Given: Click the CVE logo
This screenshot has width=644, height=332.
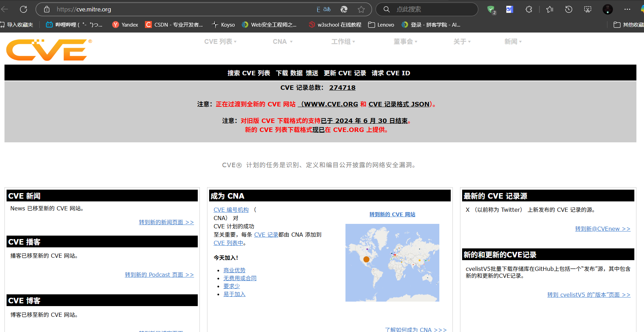Looking at the screenshot, I should pyautogui.click(x=49, y=50).
